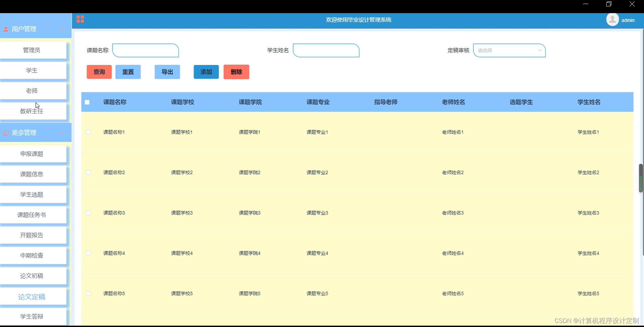644x327 pixels.
Task: Click the 指导老师 column header
Action: [386, 102]
